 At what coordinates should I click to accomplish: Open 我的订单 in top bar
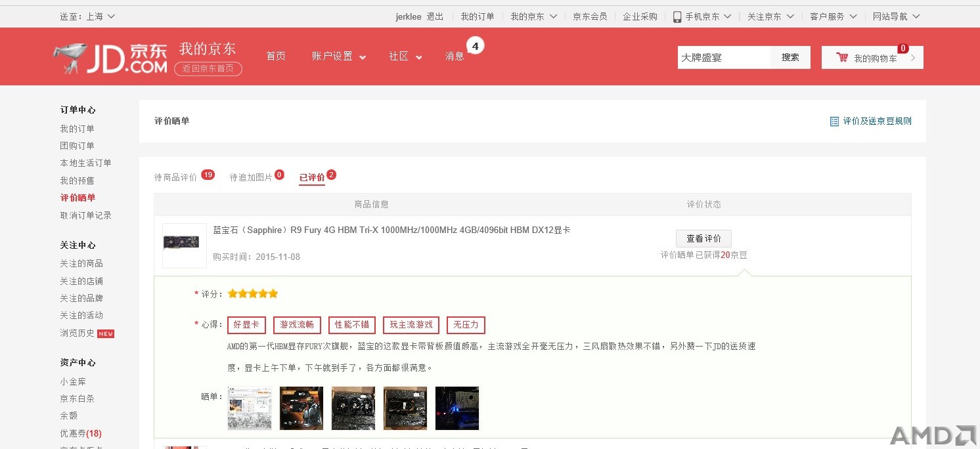tap(478, 16)
